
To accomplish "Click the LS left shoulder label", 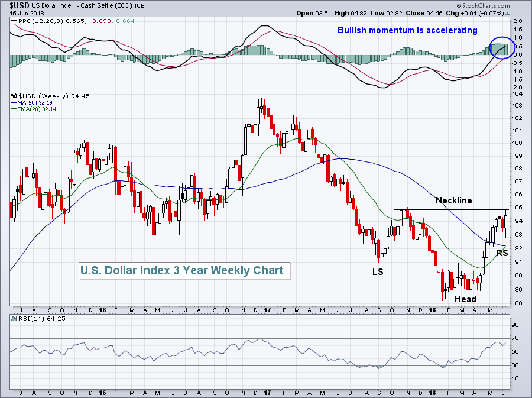I will (x=378, y=272).
